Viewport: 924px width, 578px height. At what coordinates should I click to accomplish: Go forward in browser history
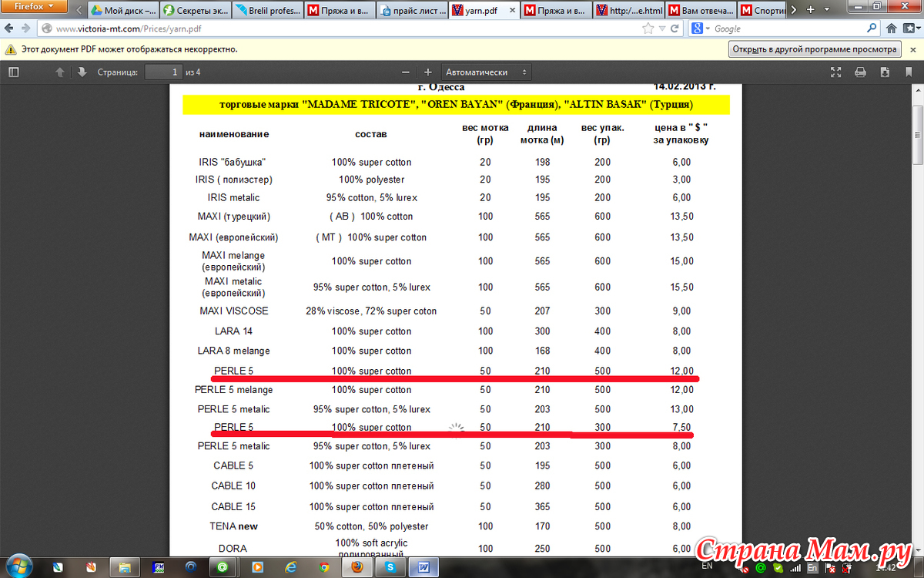(27, 29)
